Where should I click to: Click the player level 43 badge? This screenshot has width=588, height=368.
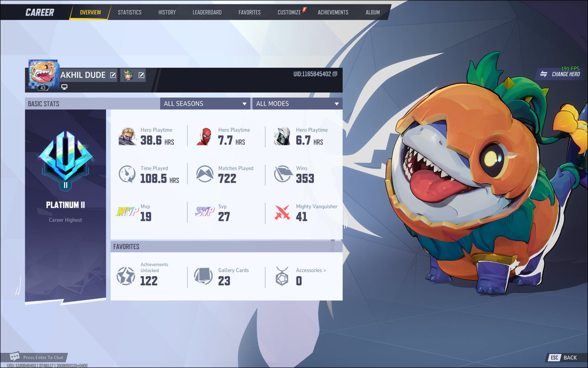43,88
